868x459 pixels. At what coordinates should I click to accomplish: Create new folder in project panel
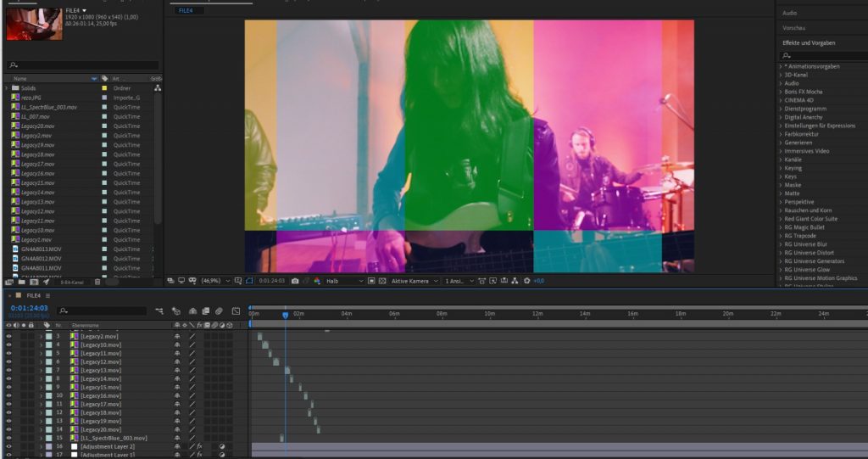click(21, 282)
